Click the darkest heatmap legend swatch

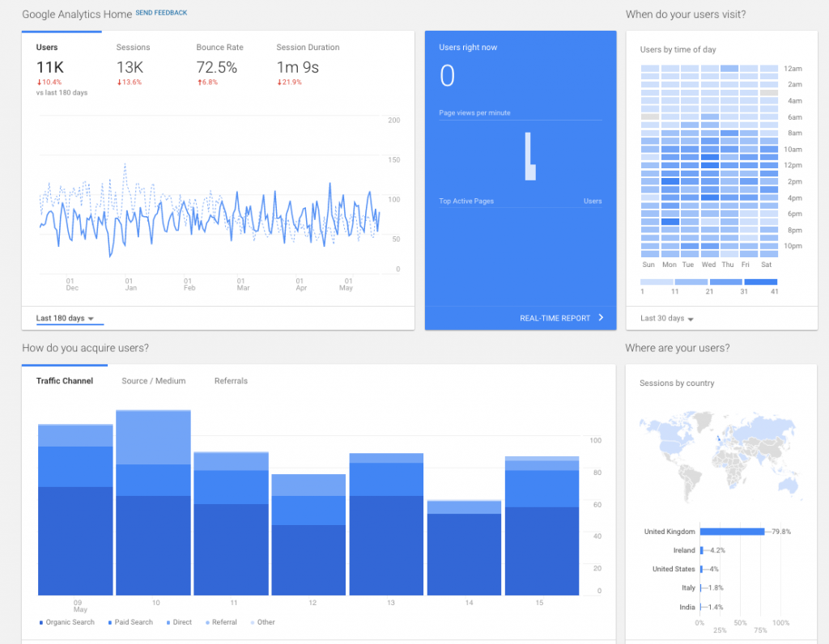(761, 282)
